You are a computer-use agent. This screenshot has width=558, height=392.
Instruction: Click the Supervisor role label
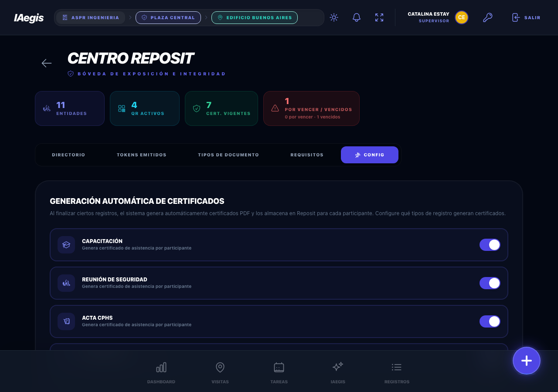[434, 21]
